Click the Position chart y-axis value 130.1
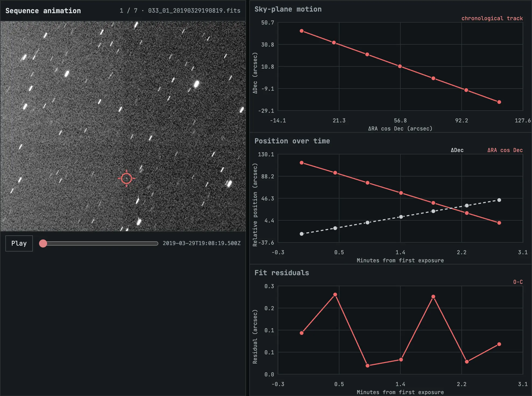The width and height of the screenshot is (532, 396). pyautogui.click(x=266, y=154)
